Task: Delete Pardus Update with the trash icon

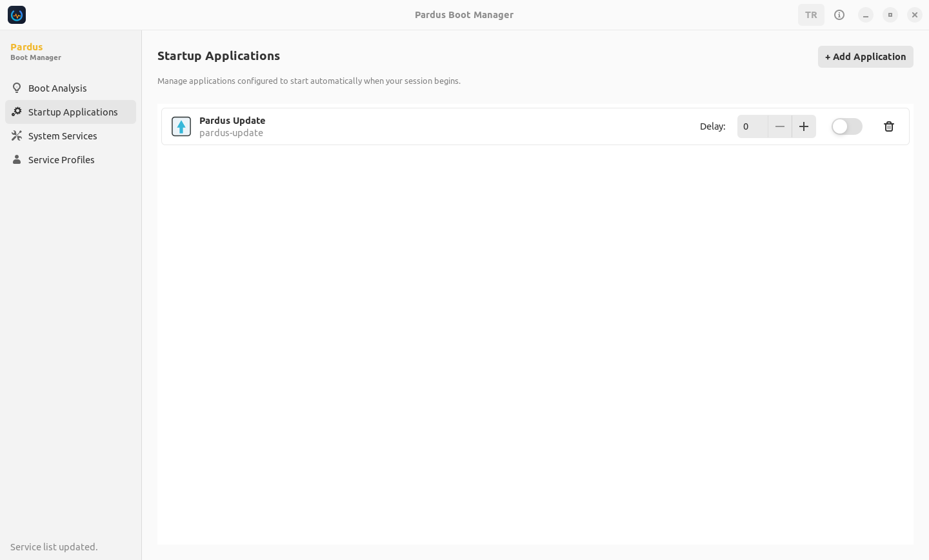Action: click(889, 126)
